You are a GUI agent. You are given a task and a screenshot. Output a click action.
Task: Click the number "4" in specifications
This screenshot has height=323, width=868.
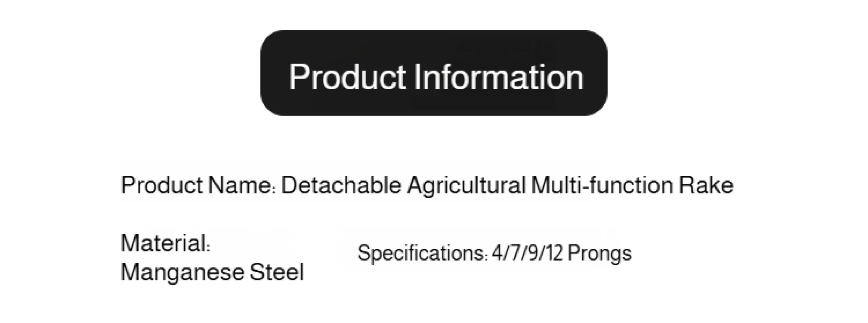pyautogui.click(x=497, y=253)
